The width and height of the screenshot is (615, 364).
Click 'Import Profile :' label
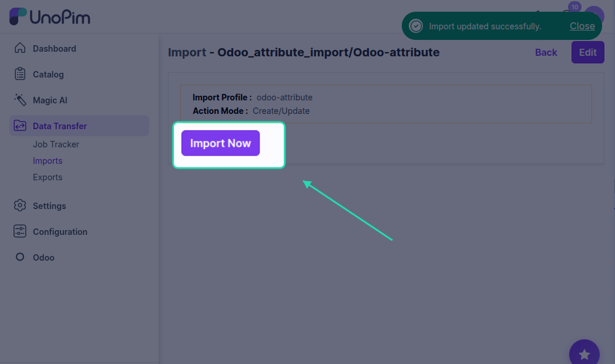click(222, 97)
